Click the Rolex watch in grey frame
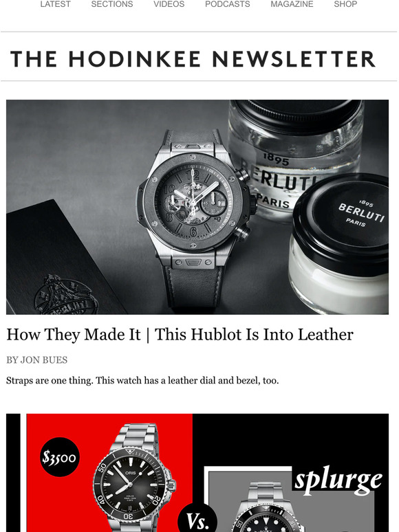This screenshot has width=399, height=532. (266, 507)
